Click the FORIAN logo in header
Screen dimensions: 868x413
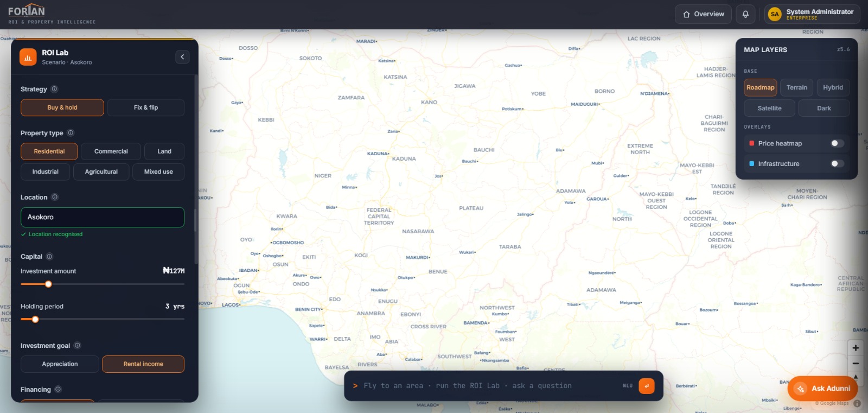click(x=27, y=11)
